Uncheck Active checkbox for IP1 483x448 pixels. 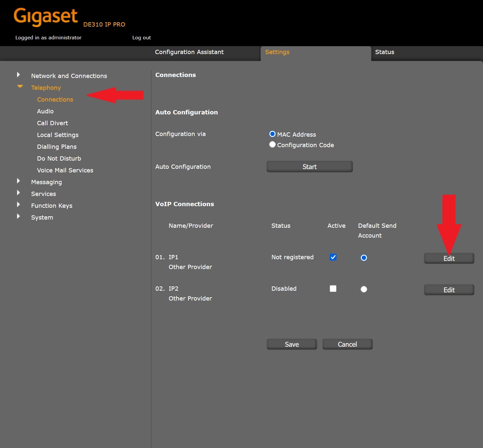click(333, 257)
